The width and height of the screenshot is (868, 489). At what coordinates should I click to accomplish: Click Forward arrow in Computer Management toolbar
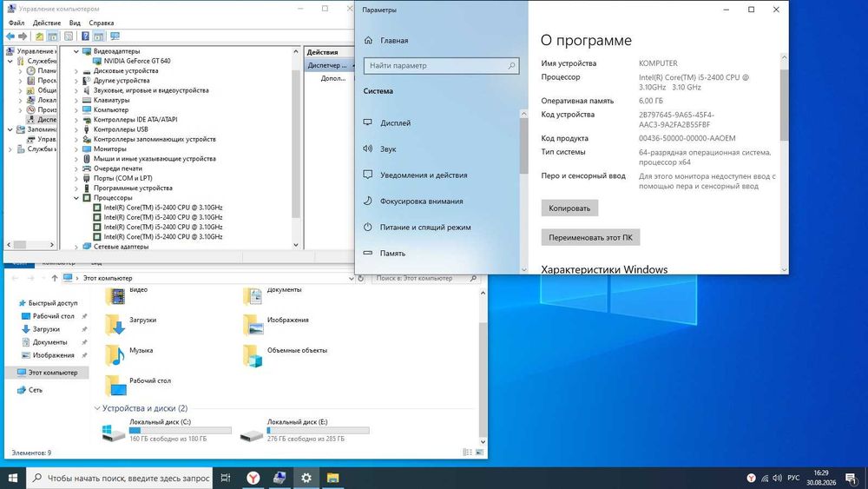click(23, 36)
